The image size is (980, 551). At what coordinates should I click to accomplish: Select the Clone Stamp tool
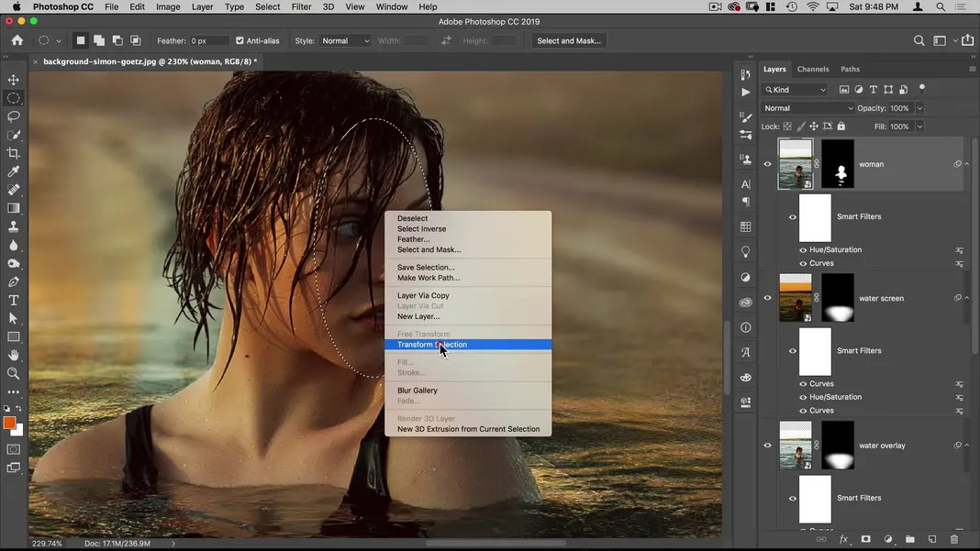pyautogui.click(x=13, y=226)
